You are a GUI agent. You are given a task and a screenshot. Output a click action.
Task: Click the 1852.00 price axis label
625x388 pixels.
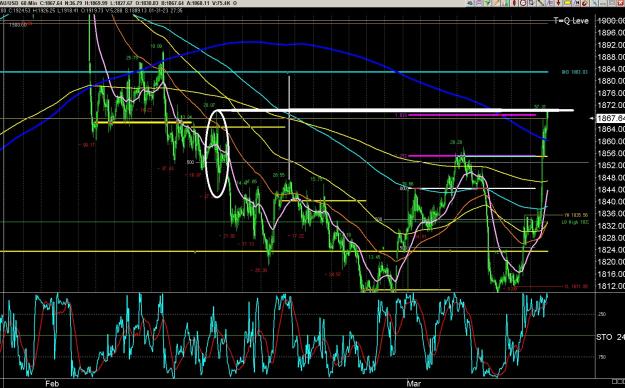611,165
